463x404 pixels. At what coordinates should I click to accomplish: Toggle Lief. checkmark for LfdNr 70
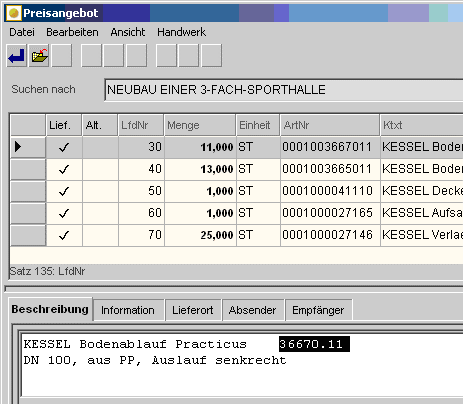pos(64,235)
